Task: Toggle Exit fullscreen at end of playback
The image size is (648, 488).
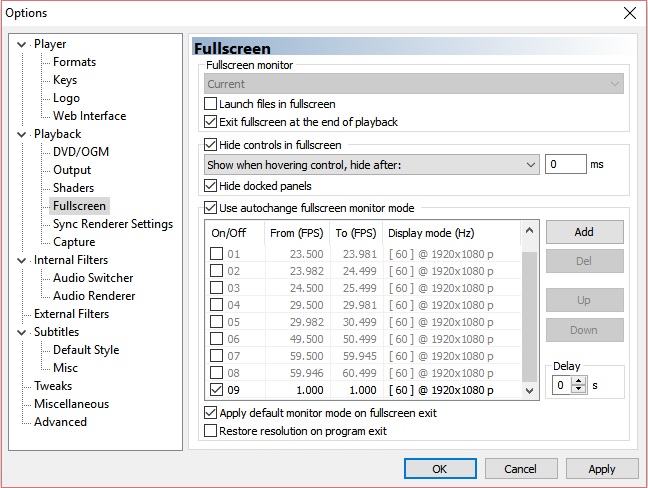Action: 210,122
